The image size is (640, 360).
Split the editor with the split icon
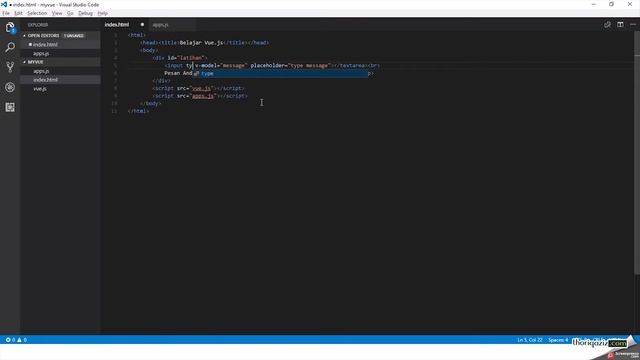pos(620,24)
